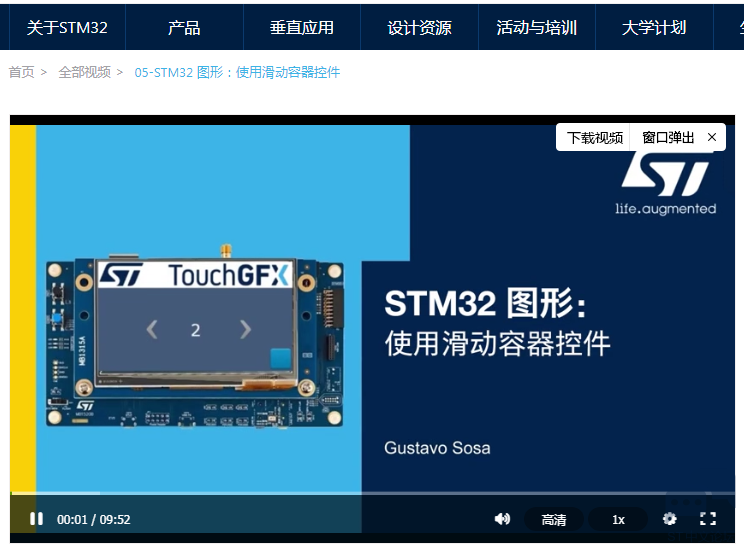Open the 大学计划 menu
The image size is (744, 552).
coord(654,28)
